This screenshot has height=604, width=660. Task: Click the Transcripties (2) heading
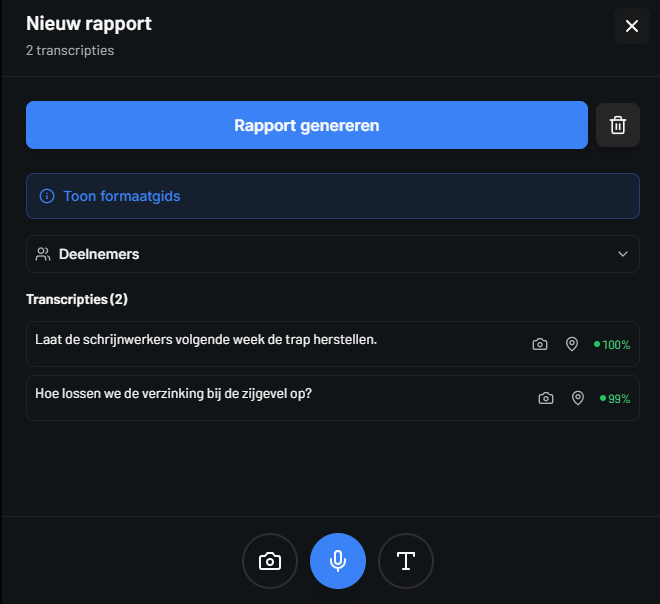coord(77,299)
